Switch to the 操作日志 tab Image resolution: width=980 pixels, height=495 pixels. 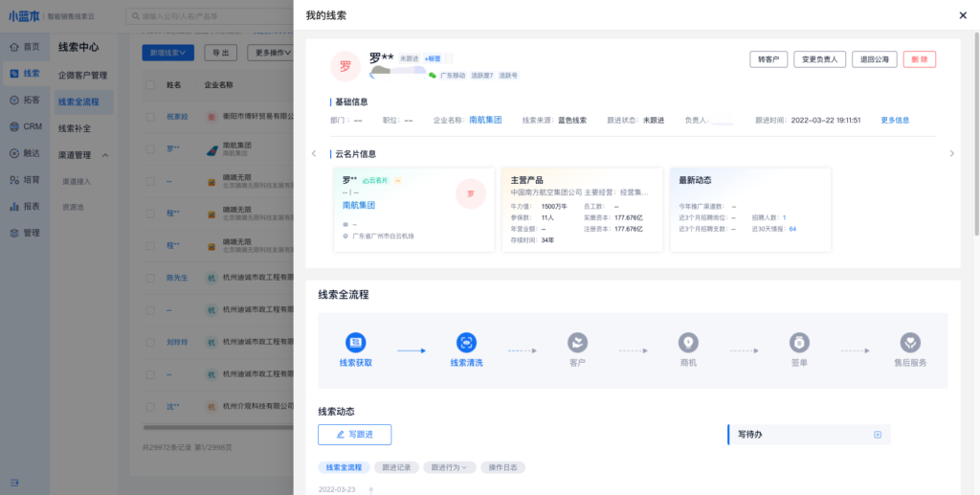point(502,467)
